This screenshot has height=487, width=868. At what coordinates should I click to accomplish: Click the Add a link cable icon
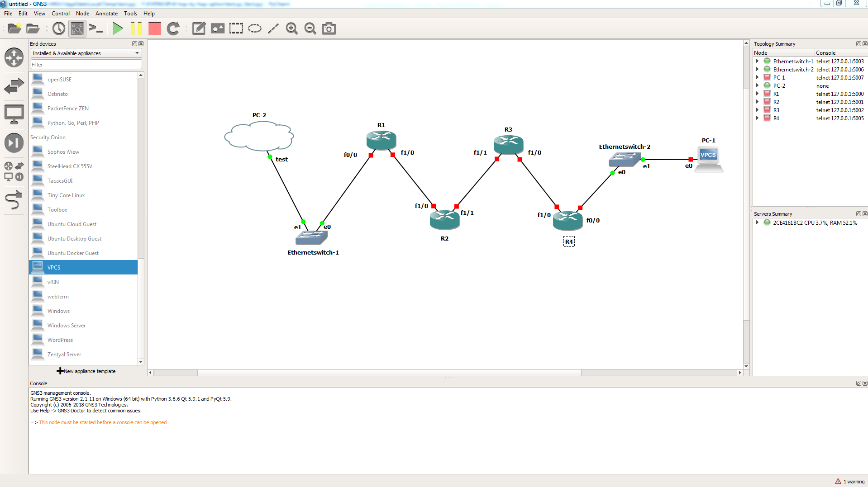pos(14,200)
